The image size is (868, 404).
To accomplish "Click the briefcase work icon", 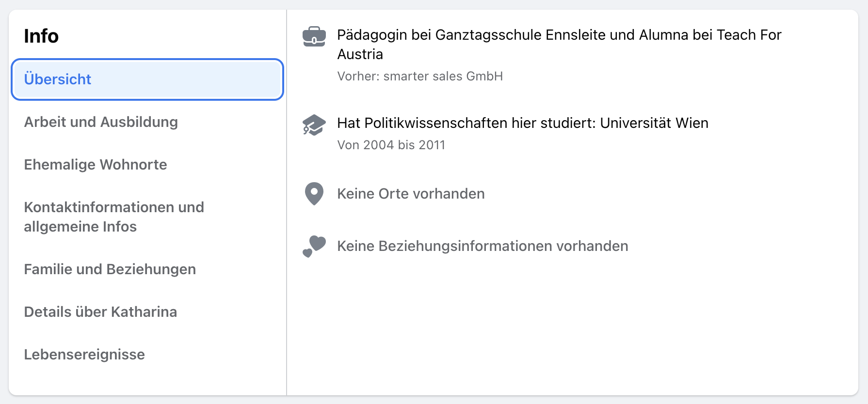I will coord(314,36).
